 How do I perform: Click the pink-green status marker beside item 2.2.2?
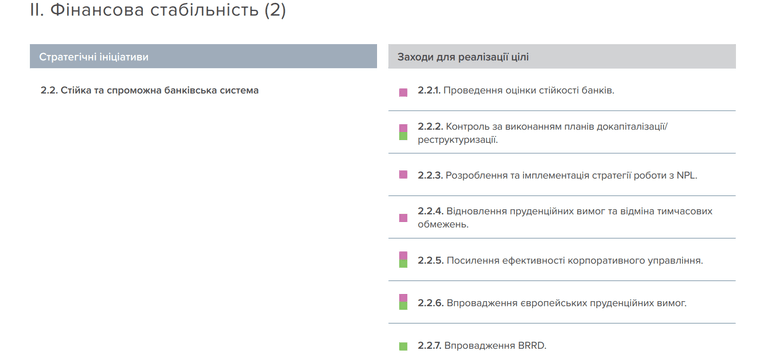click(403, 132)
